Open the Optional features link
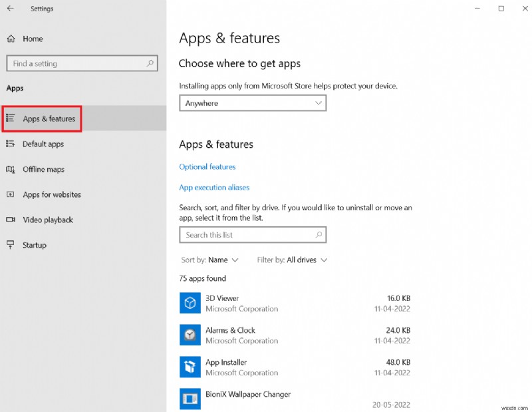This screenshot has height=412, width=532. pos(207,167)
